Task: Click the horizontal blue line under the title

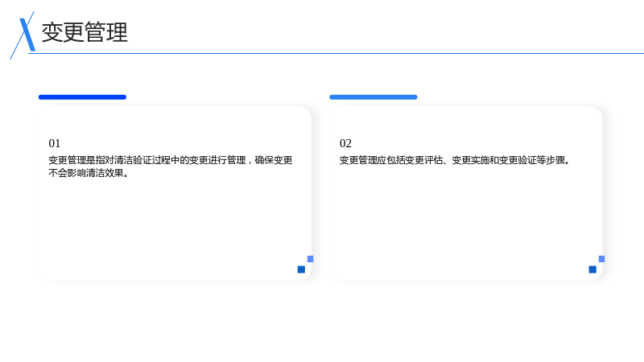Action: 336,53
